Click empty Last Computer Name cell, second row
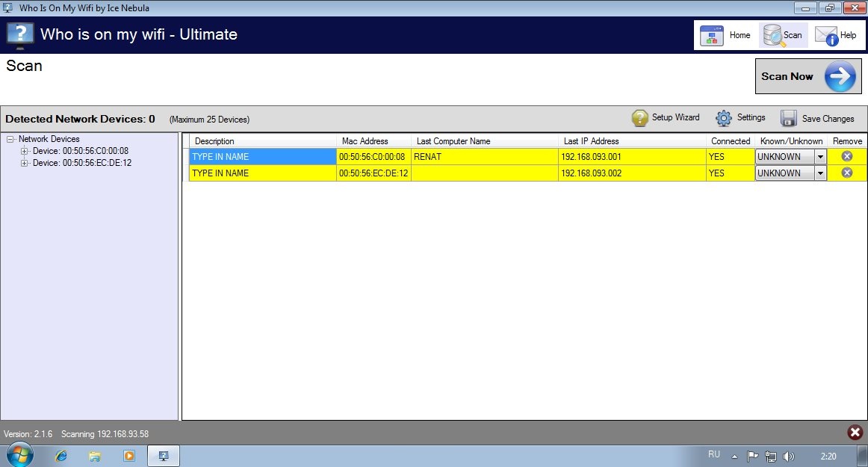Viewport: 868px width, 467px height. [484, 173]
